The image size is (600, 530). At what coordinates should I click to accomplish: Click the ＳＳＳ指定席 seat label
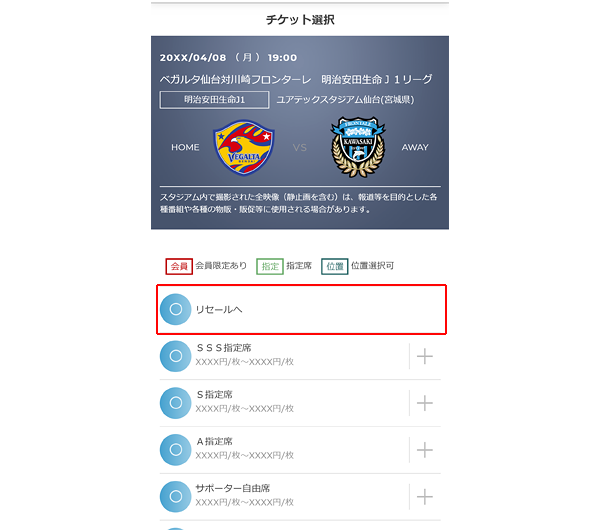point(224,348)
